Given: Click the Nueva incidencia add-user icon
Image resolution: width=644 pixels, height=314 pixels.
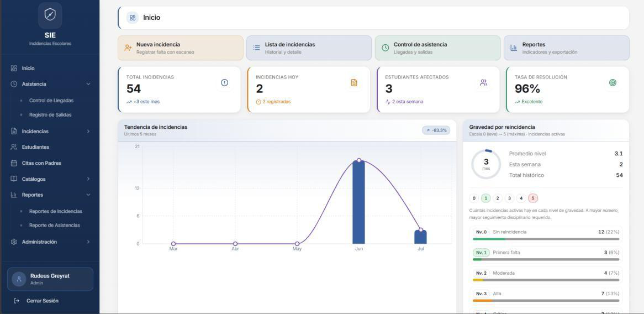Looking at the screenshot, I should pyautogui.click(x=128, y=48).
